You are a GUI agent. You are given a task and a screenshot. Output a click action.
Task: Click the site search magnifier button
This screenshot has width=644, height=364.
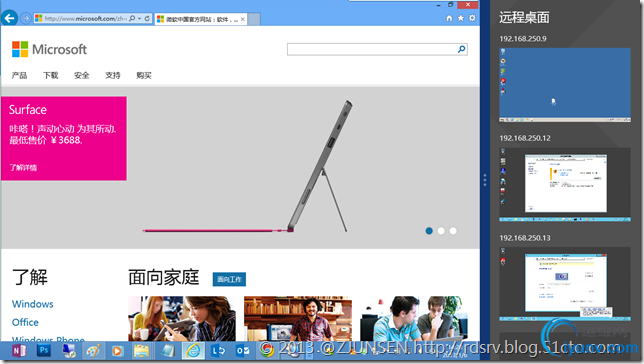tap(462, 49)
